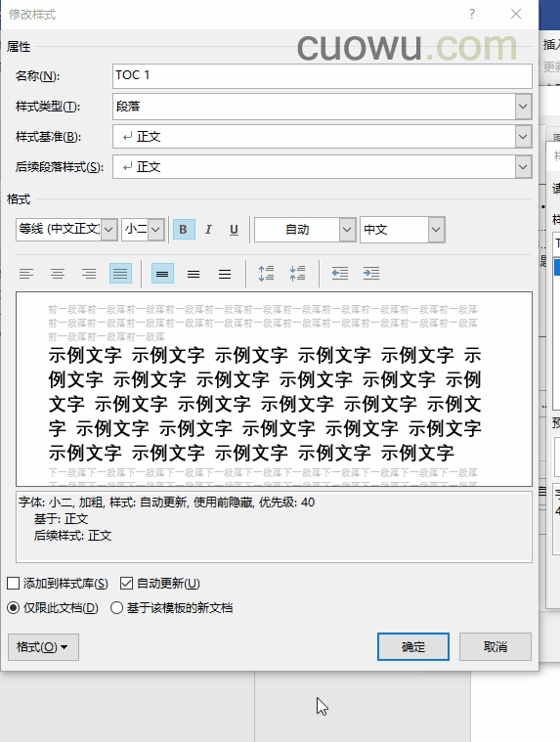Set 1.5 line spacing
The image size is (560, 742).
[194, 274]
